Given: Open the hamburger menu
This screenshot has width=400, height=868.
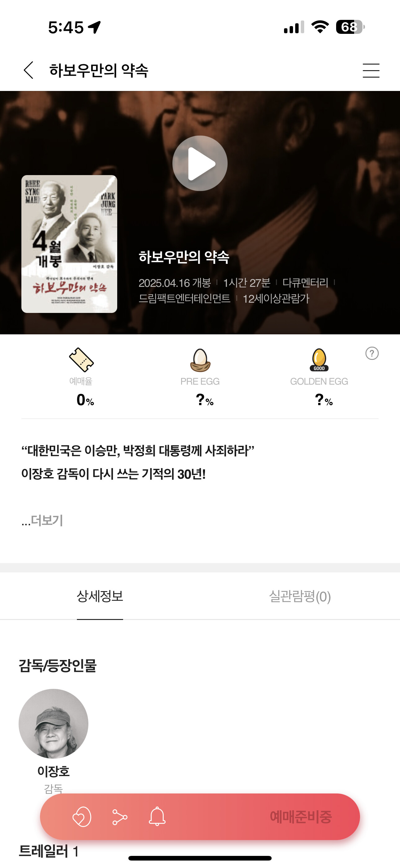Looking at the screenshot, I should click(371, 70).
